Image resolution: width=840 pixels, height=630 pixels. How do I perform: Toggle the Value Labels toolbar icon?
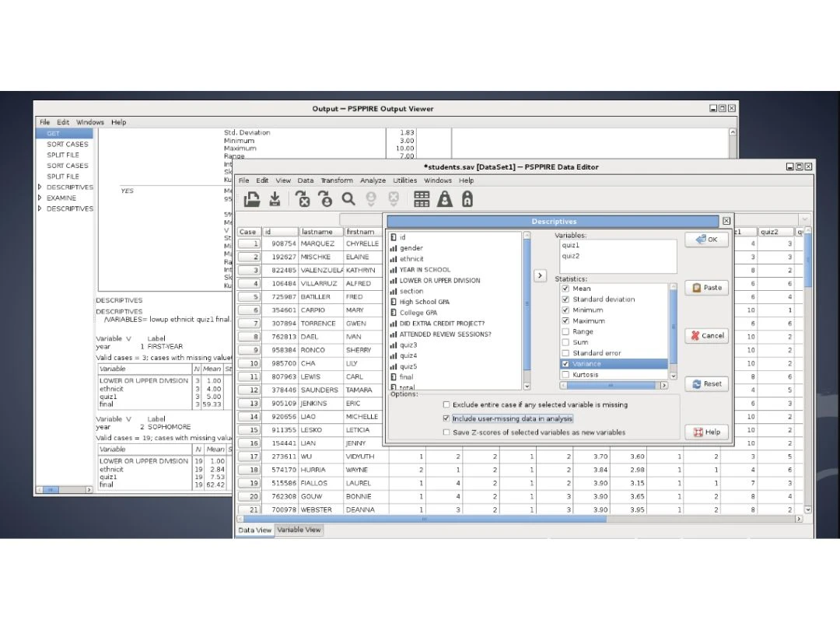467,199
